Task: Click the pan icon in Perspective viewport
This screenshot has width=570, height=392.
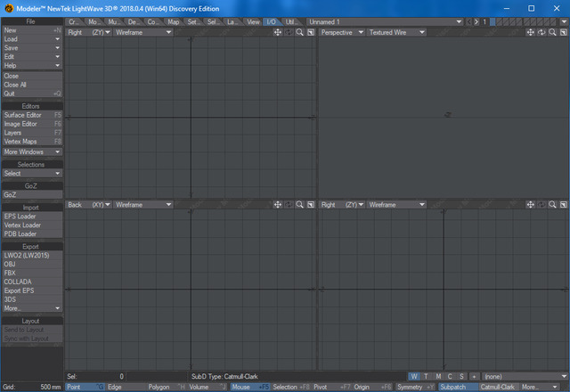Action: pyautogui.click(x=530, y=32)
